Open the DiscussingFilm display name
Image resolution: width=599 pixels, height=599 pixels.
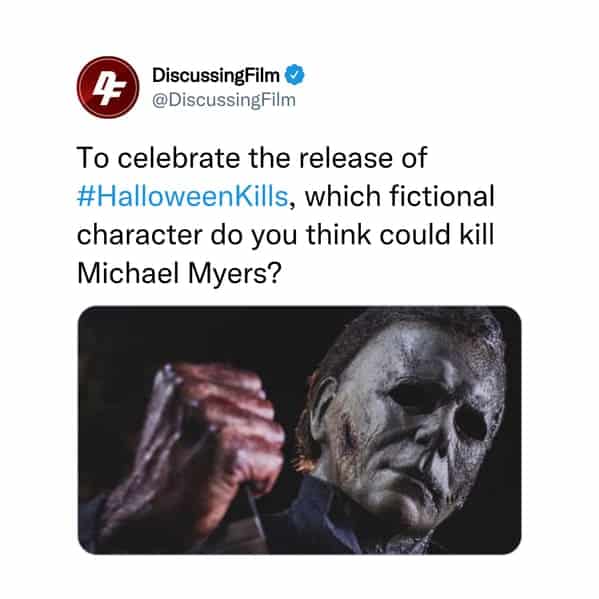point(216,75)
